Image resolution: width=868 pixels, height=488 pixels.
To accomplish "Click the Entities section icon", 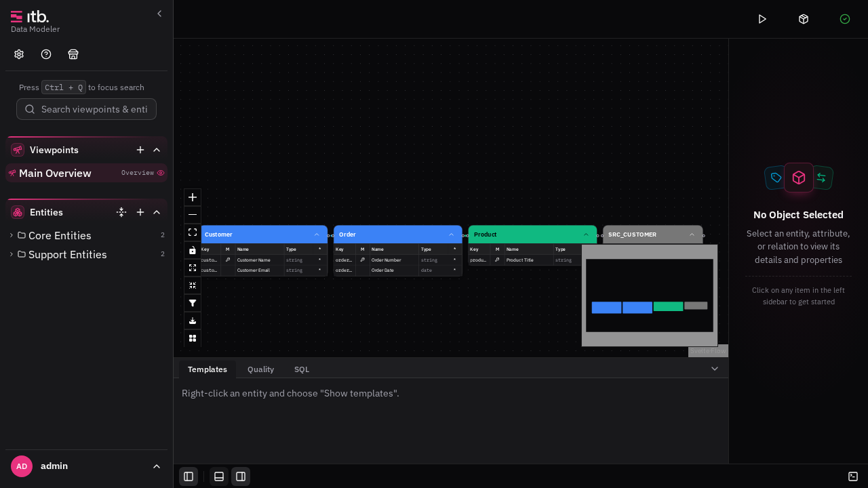I will coord(18,212).
